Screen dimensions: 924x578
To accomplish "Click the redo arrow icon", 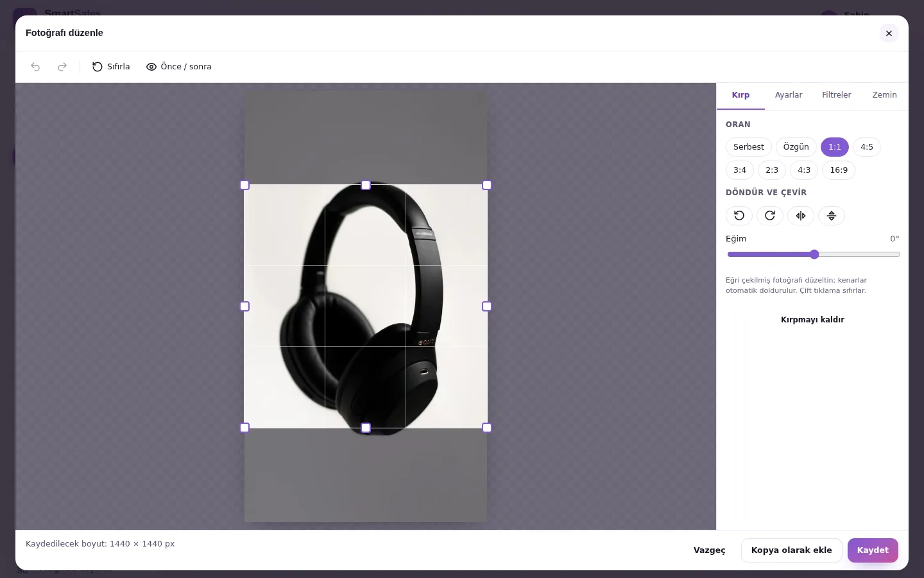I will [x=62, y=67].
